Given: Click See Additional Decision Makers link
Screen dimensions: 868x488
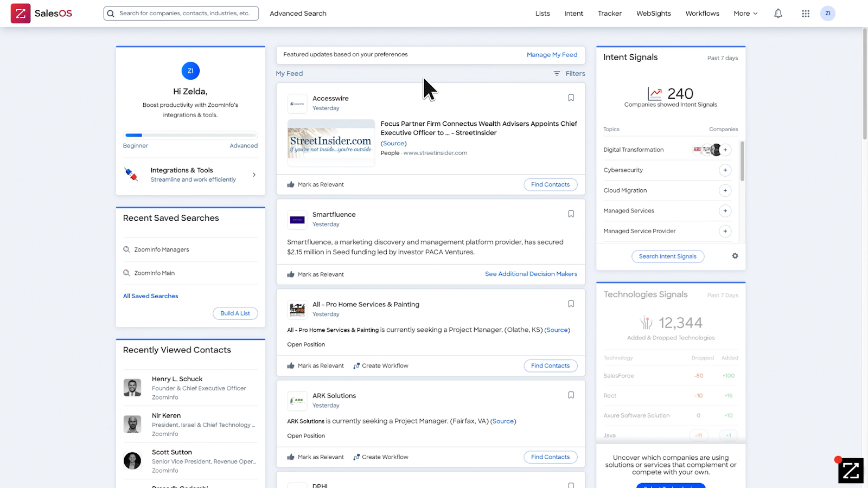Looking at the screenshot, I should tap(531, 274).
